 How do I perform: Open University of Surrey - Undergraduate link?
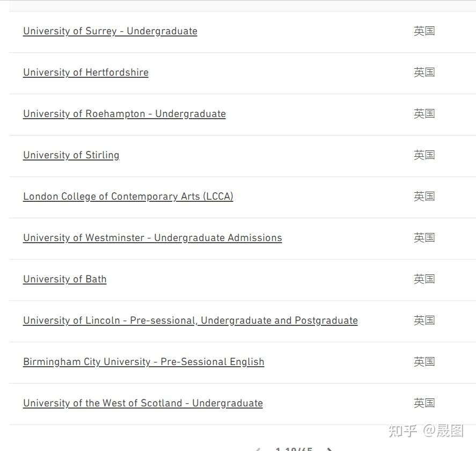coord(110,31)
